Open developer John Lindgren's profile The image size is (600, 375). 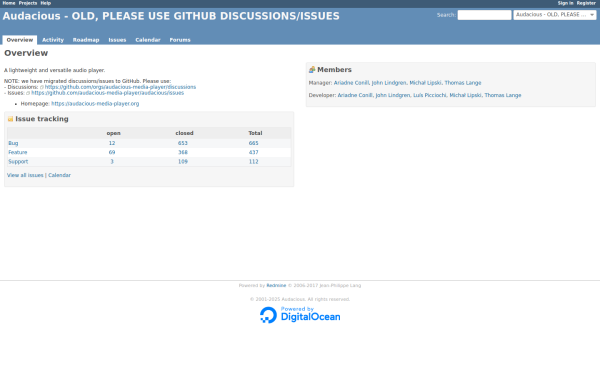[393, 95]
